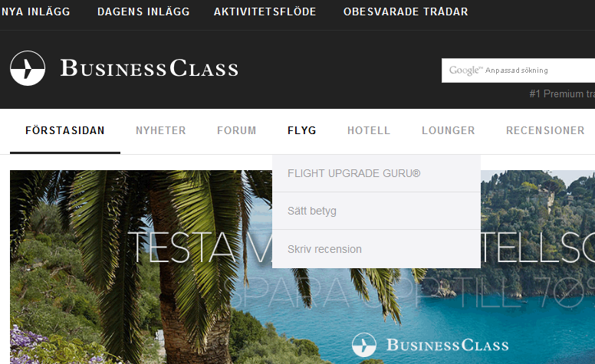Viewport: 595px width, 364px height.
Task: Go to the Recensioner tab
Action: pos(545,131)
